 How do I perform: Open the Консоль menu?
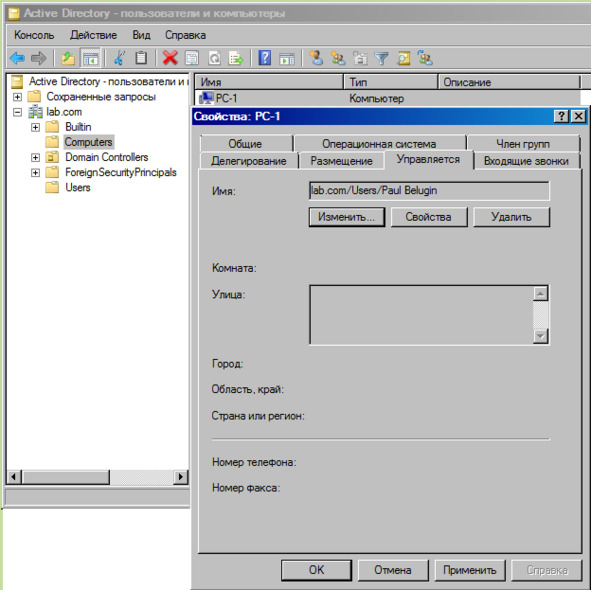(x=34, y=35)
